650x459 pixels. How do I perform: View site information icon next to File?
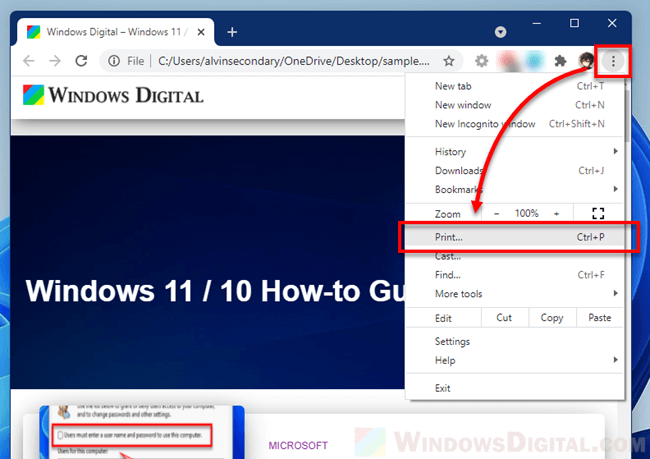point(114,61)
